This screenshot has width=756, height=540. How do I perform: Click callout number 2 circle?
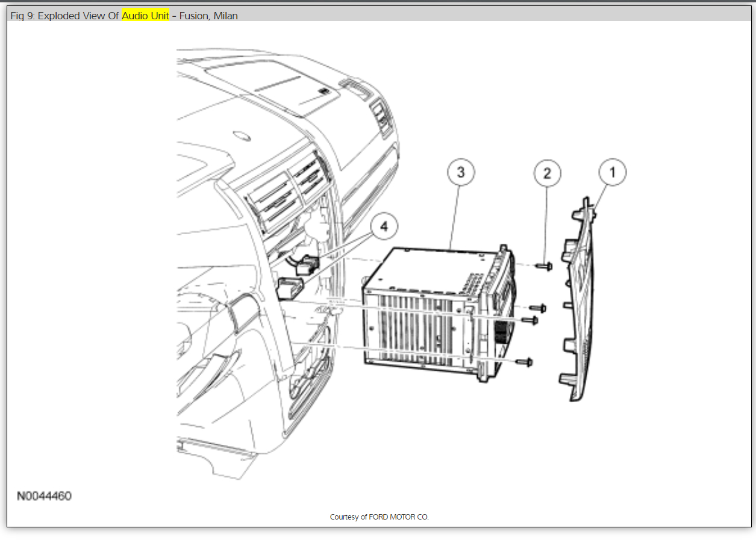point(547,173)
